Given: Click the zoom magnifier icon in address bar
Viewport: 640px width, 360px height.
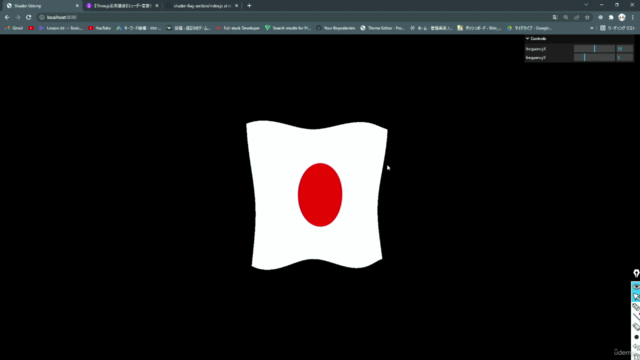Looking at the screenshot, I should pyautogui.click(x=566, y=17).
